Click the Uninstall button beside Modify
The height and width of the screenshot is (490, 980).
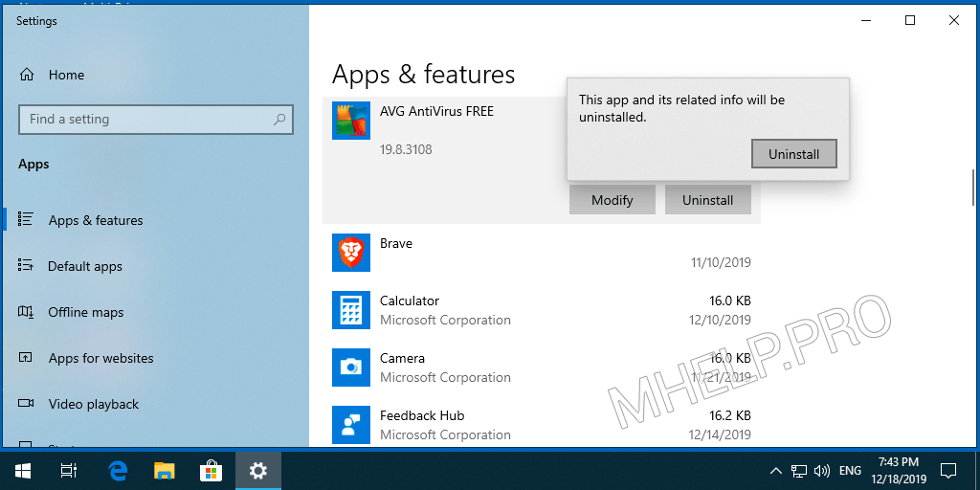point(707,200)
